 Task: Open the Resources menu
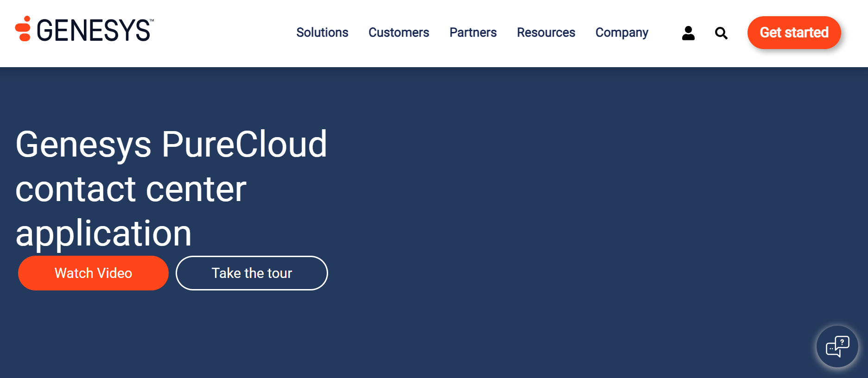tap(546, 32)
